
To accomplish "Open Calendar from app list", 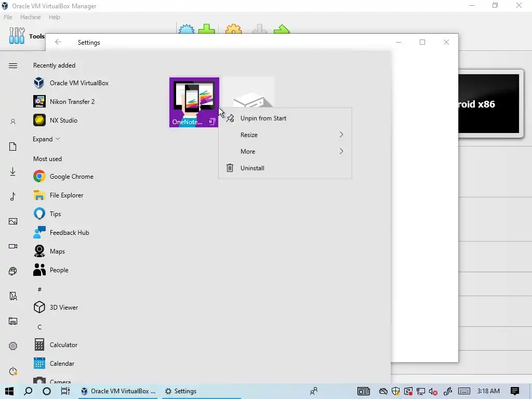I will tap(54, 363).
